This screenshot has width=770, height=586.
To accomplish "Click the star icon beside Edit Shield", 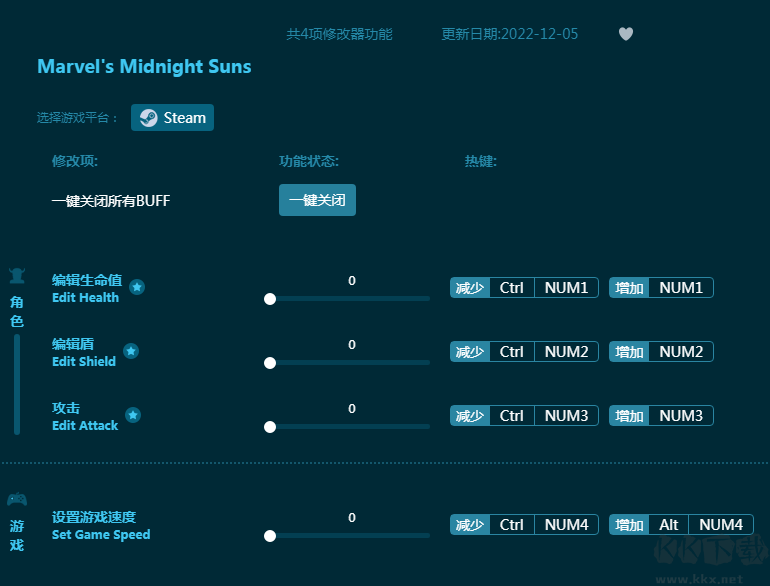I will coord(131,352).
